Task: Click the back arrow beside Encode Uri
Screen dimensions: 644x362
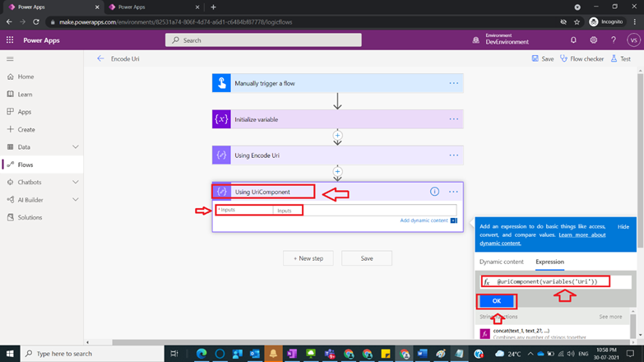Action: pos(100,58)
